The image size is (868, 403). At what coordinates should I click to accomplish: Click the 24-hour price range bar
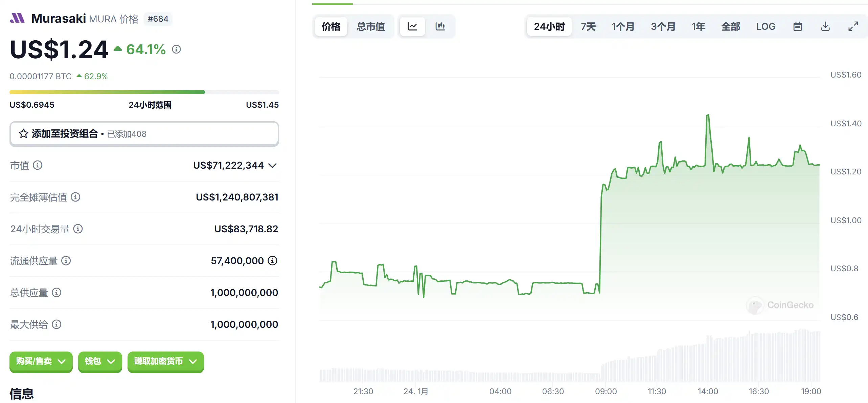tap(144, 92)
